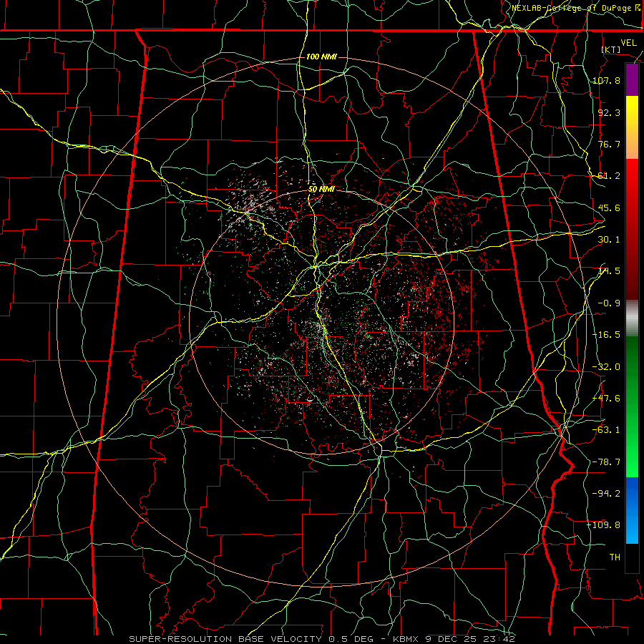Click the yellow-orange segment of color bar

(632, 128)
